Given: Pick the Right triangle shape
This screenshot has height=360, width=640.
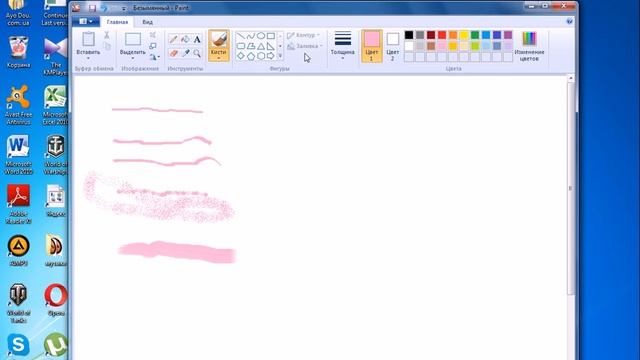Looking at the screenshot, I should click(270, 46).
